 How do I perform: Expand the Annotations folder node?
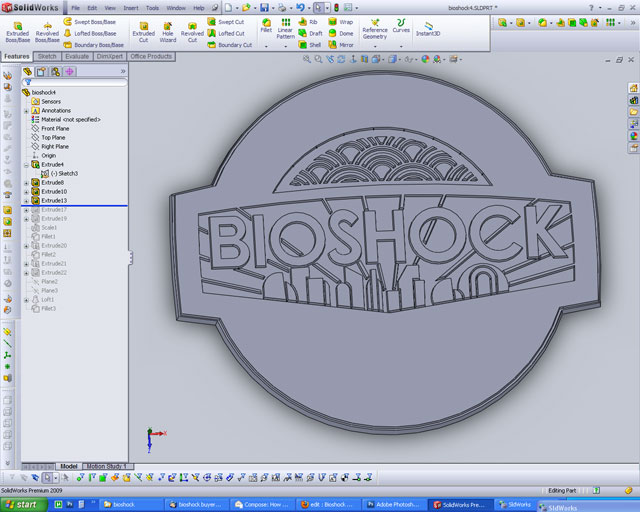(x=26, y=111)
